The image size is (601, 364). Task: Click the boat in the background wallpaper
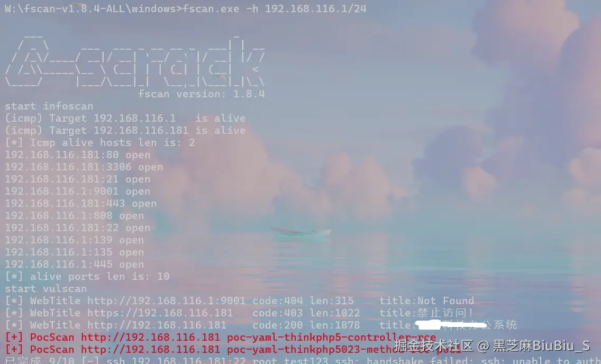(x=302, y=231)
